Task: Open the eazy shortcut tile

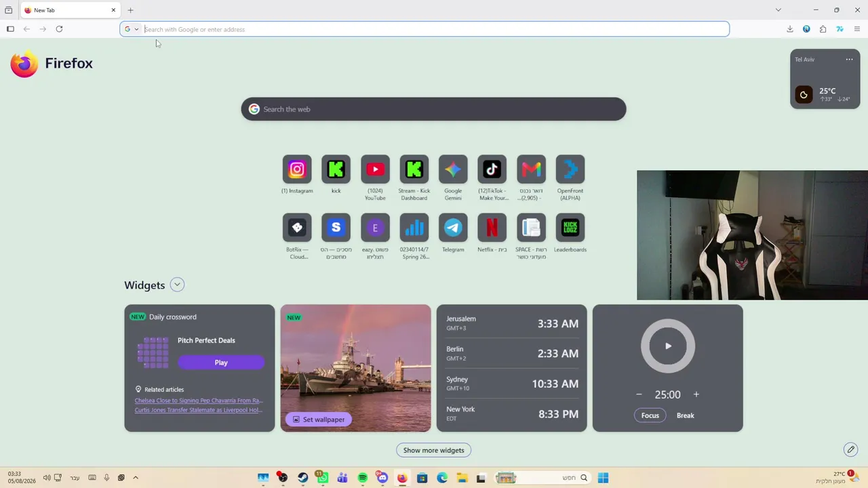Action: pyautogui.click(x=375, y=228)
